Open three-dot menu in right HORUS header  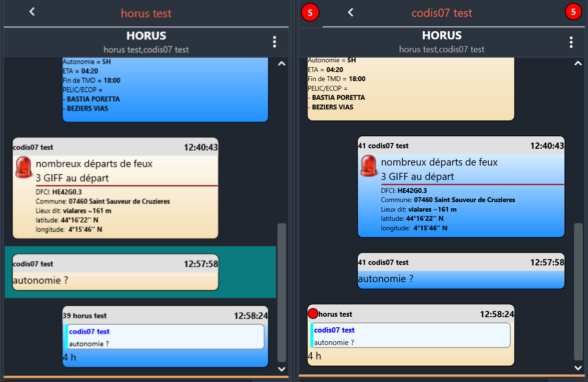[571, 42]
